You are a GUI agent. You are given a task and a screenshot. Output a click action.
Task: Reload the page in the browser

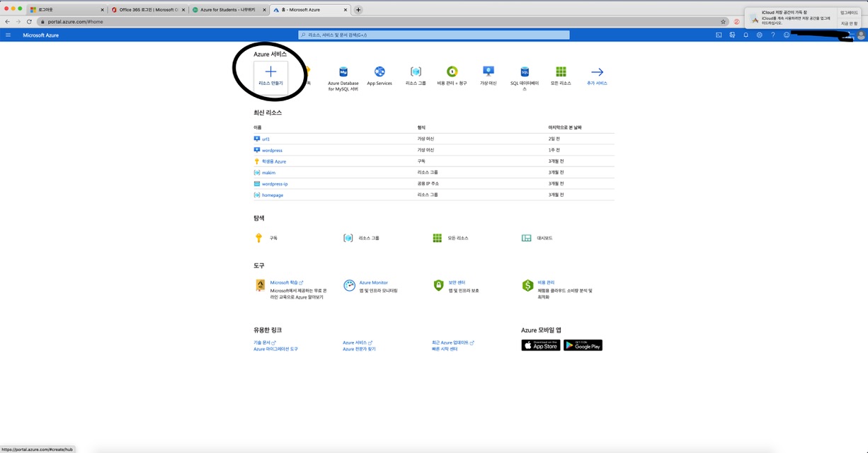tap(29, 21)
